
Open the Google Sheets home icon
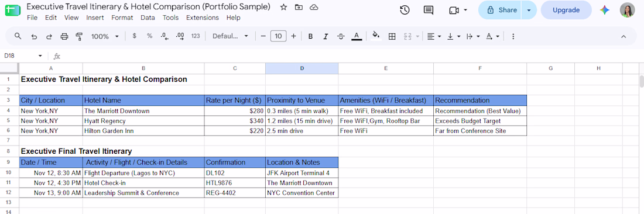tap(12, 11)
